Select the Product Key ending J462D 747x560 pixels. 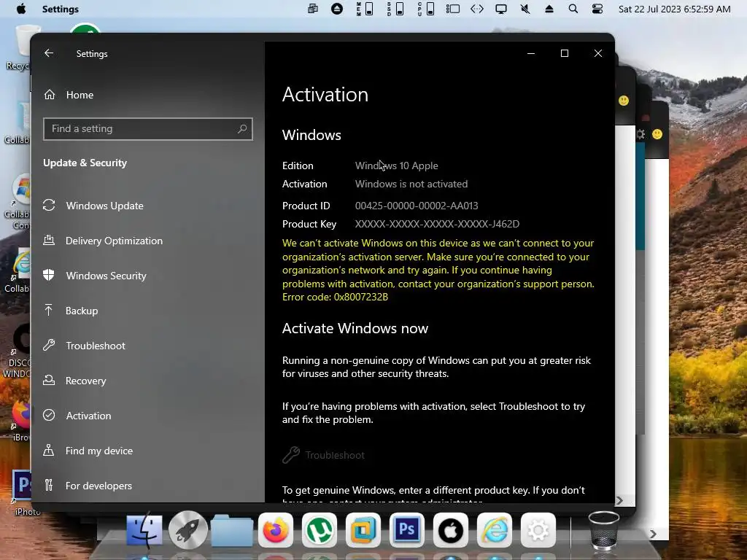point(438,224)
